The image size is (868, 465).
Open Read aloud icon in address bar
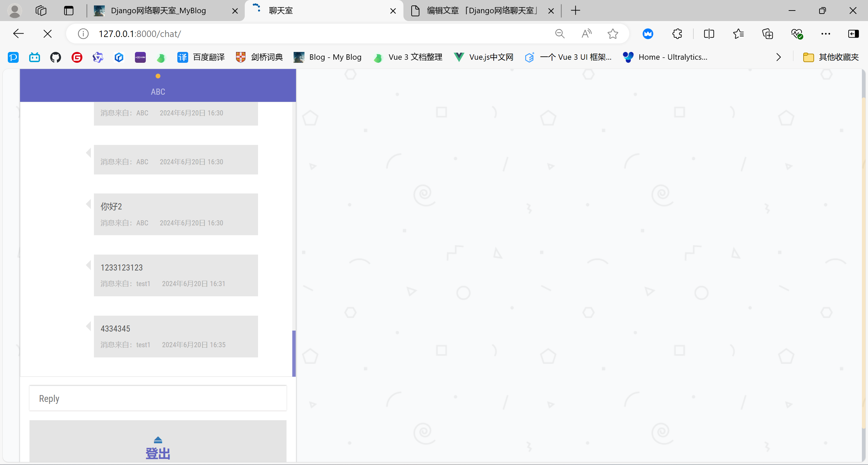tap(587, 34)
